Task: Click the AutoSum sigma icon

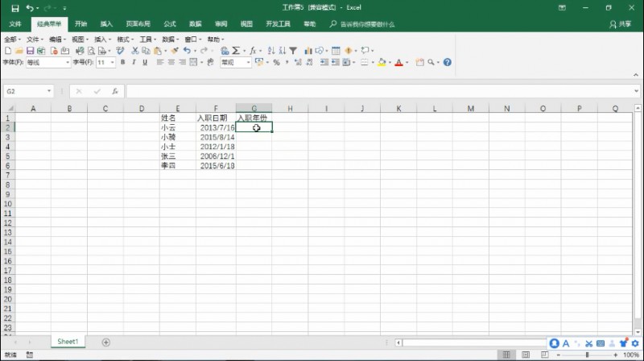Action: (236, 51)
